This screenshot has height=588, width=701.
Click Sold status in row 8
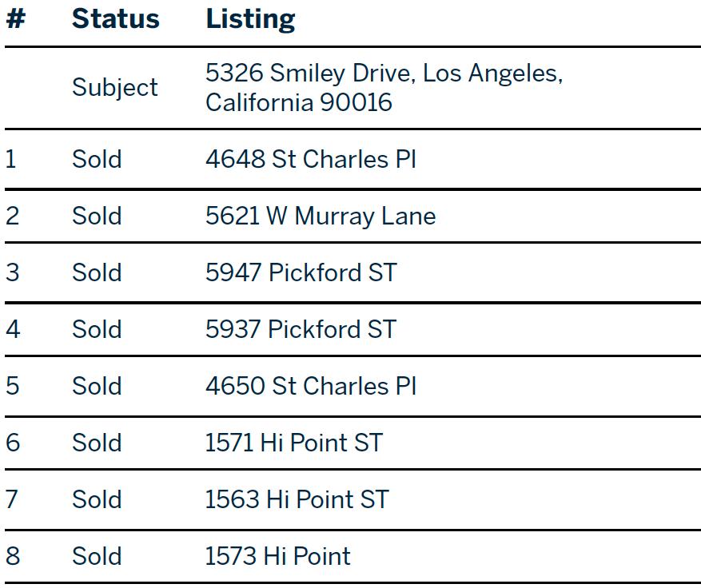coord(97,556)
